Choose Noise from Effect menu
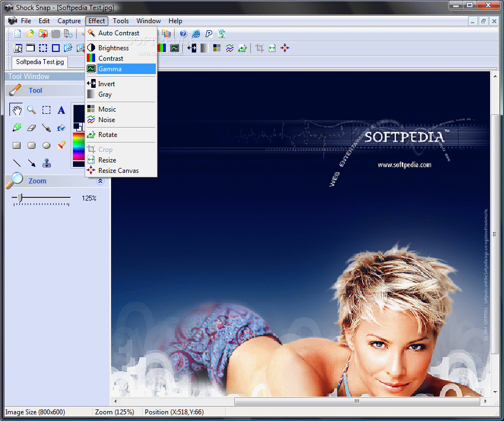The width and height of the screenshot is (504, 421). tap(121, 120)
